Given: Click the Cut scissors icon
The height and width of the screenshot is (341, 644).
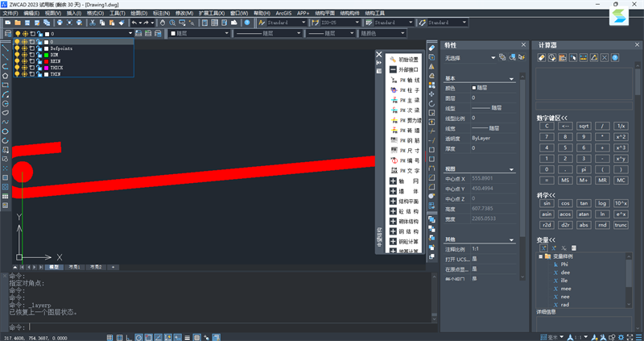Looking at the screenshot, I should 93,23.
